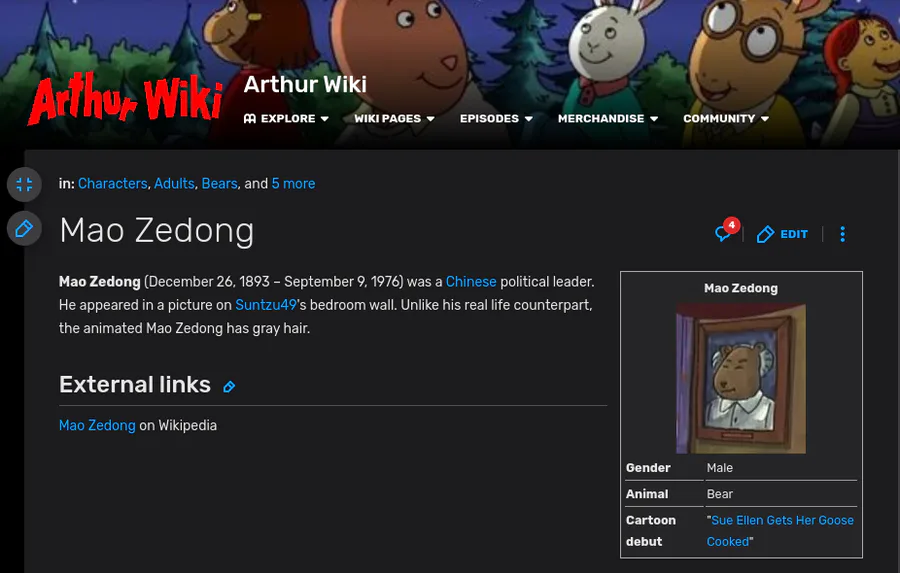This screenshot has width=900, height=573.
Task: Open the Suntzu49 character link
Action: point(266,305)
